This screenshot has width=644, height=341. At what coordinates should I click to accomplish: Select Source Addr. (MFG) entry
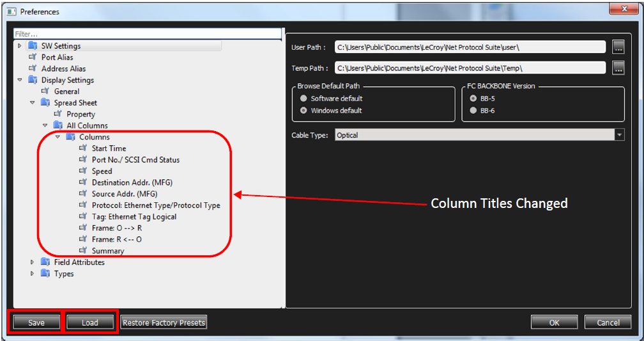click(125, 194)
